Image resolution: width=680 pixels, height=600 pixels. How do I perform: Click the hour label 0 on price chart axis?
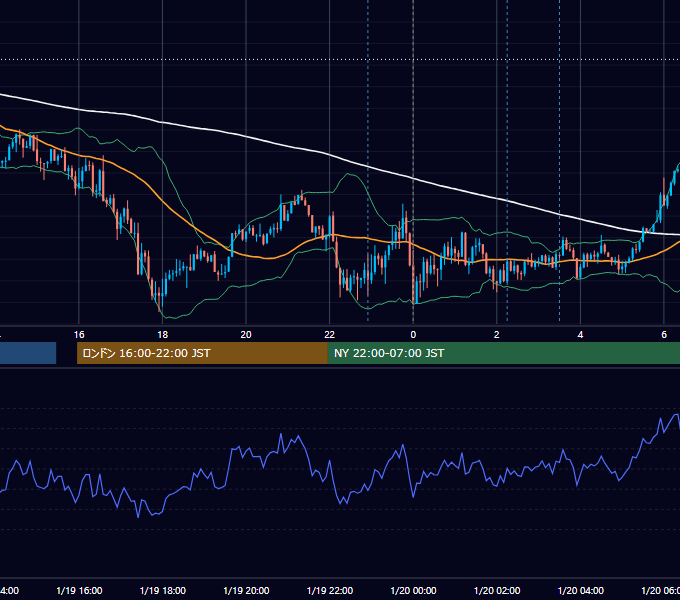(x=413, y=335)
